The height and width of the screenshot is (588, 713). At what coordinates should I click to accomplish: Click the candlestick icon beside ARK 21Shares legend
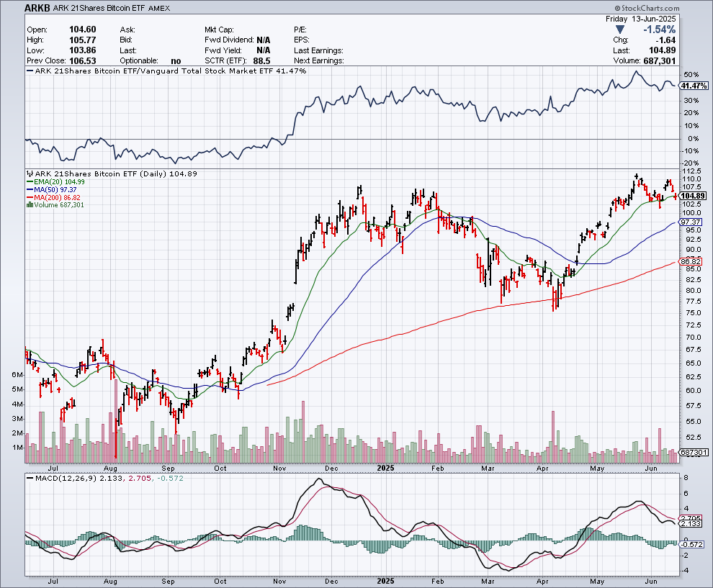[30, 174]
